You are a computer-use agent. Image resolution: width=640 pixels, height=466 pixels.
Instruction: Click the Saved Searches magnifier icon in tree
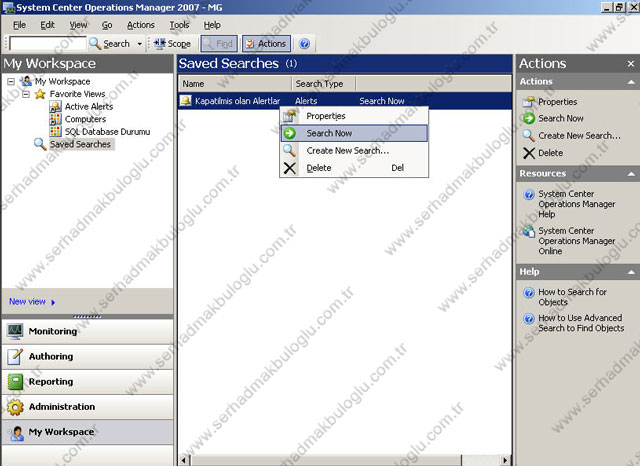click(x=40, y=144)
